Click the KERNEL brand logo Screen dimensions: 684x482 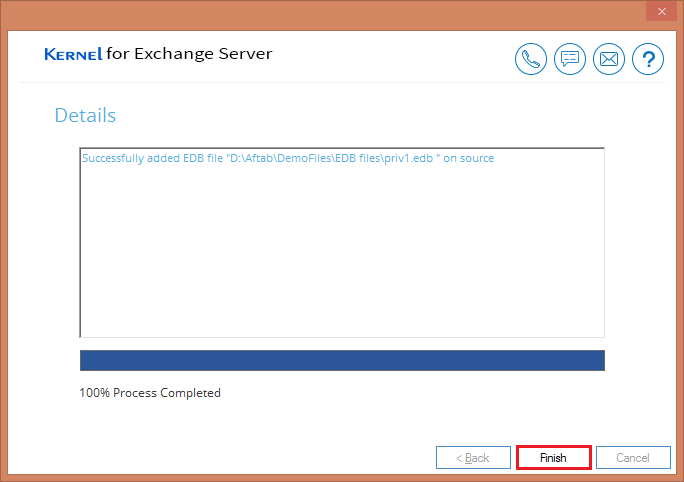point(73,54)
